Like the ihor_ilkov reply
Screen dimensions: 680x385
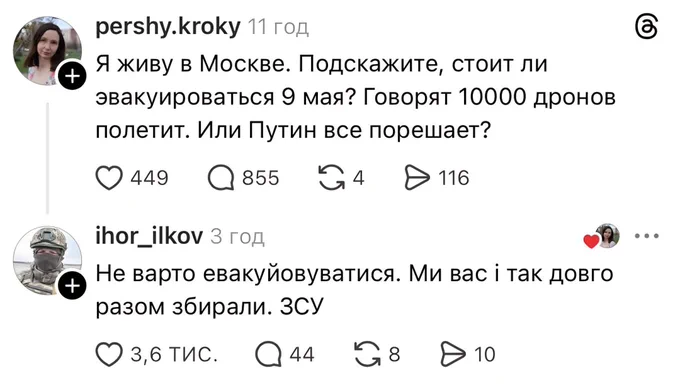click(109, 355)
